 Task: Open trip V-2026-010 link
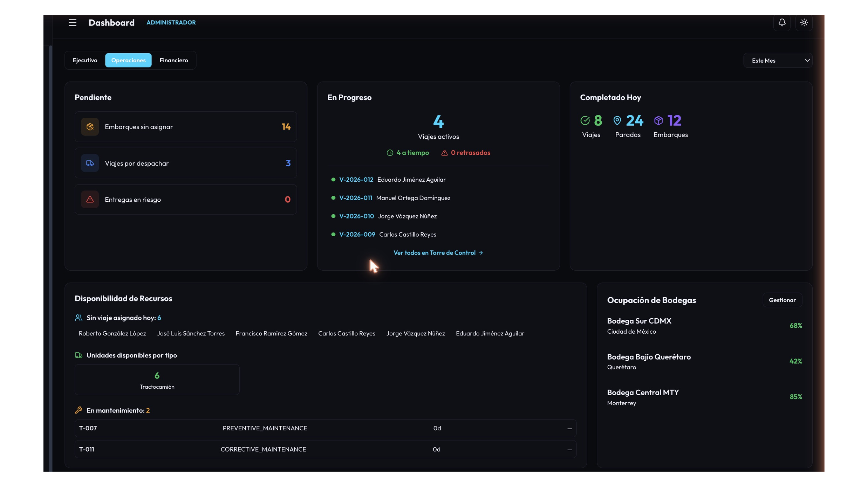[x=356, y=216]
